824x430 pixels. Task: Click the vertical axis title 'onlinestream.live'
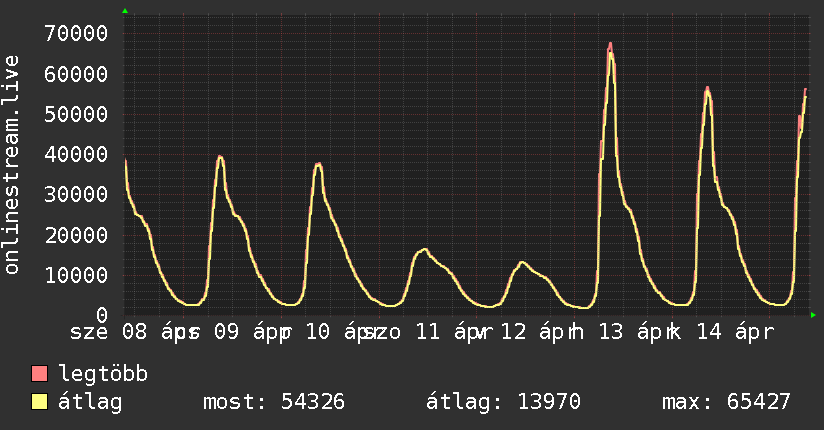[x=11, y=165]
